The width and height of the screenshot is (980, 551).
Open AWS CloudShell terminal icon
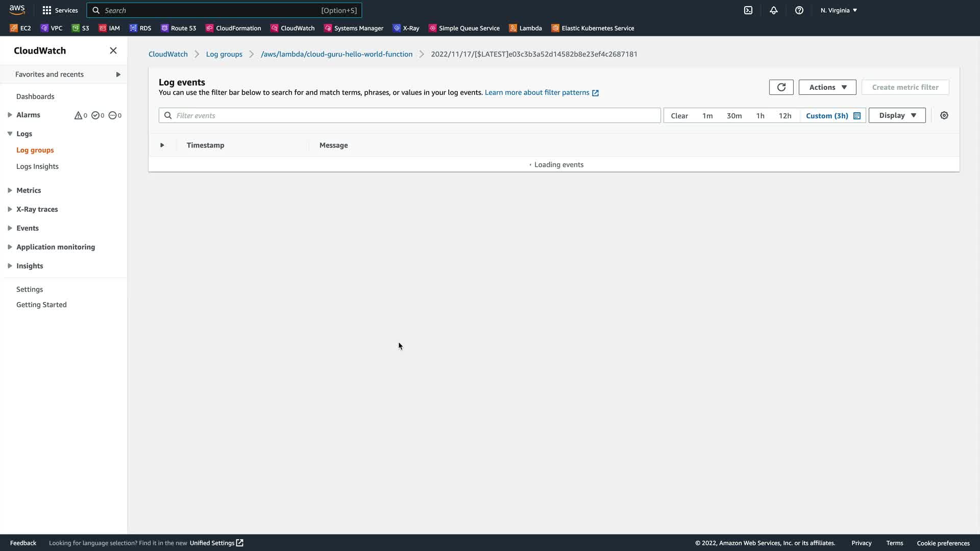[x=748, y=10]
